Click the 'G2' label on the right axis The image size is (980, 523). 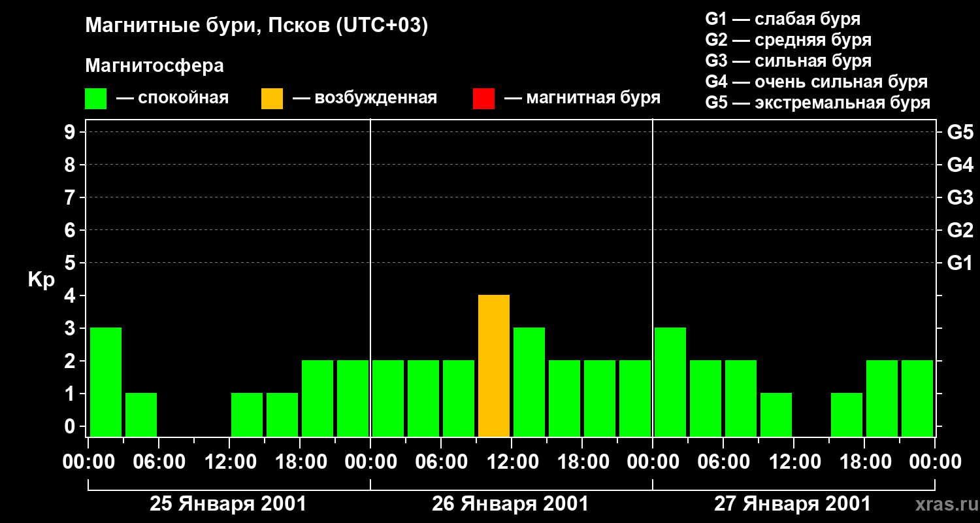960,230
